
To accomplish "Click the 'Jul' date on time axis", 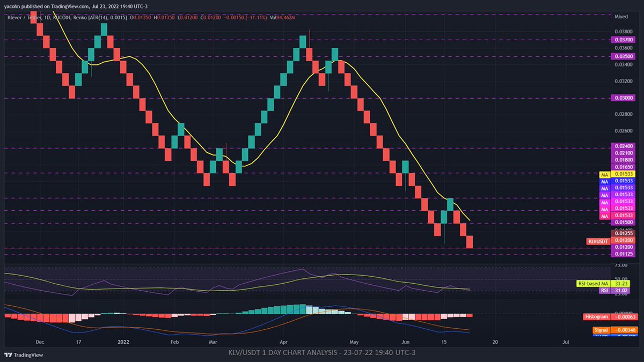I will point(566,341).
